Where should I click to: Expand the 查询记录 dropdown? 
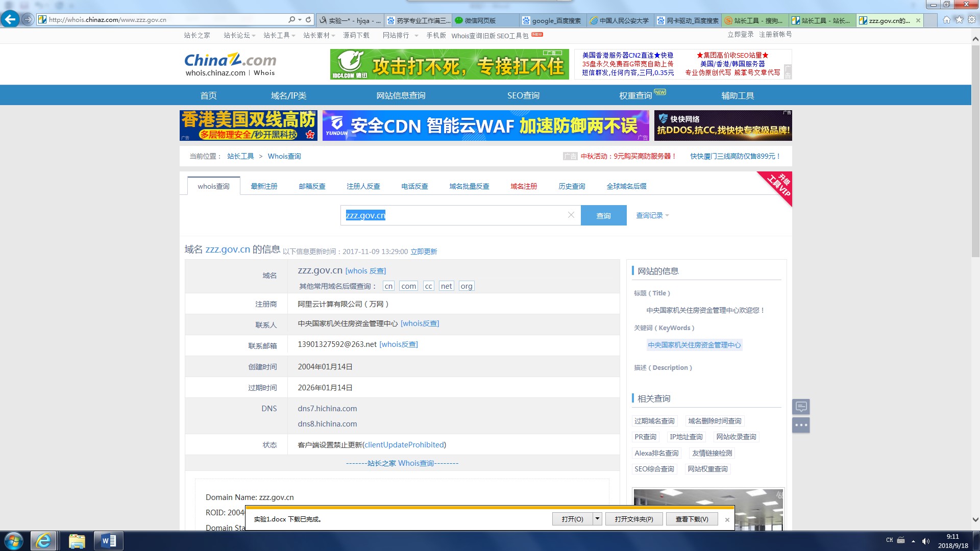[652, 216]
